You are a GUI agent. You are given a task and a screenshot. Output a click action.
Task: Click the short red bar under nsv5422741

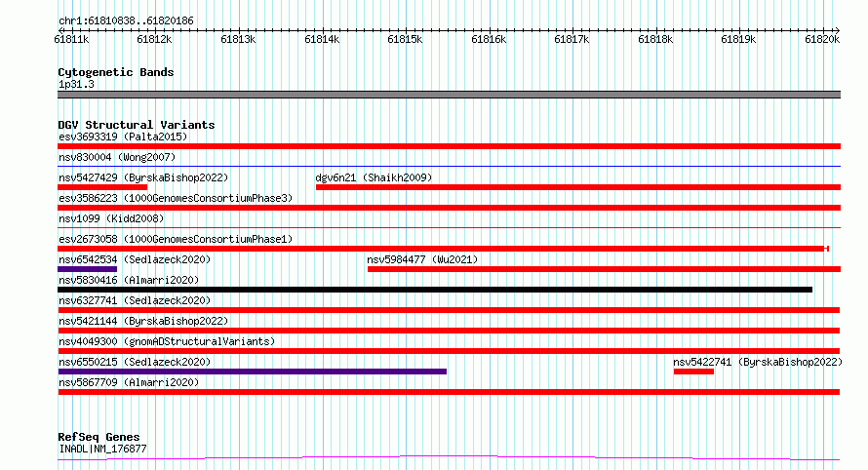coord(693,372)
